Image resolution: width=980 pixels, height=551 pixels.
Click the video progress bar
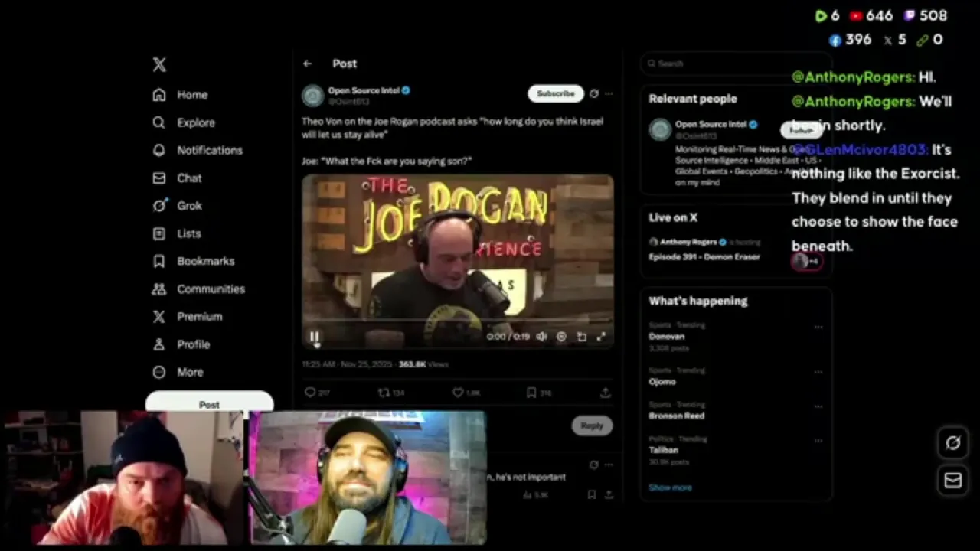pyautogui.click(x=458, y=321)
